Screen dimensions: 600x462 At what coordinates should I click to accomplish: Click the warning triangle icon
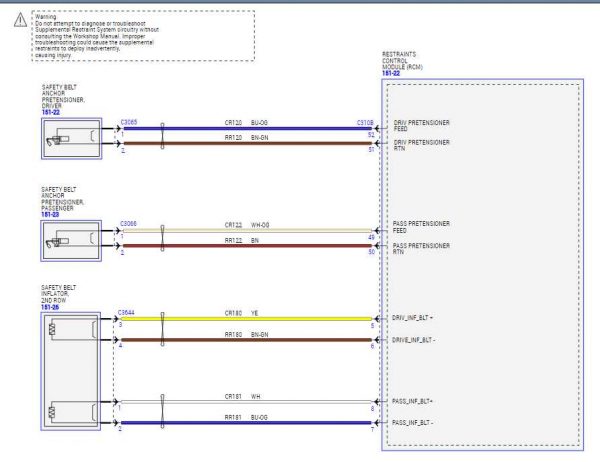(20, 20)
